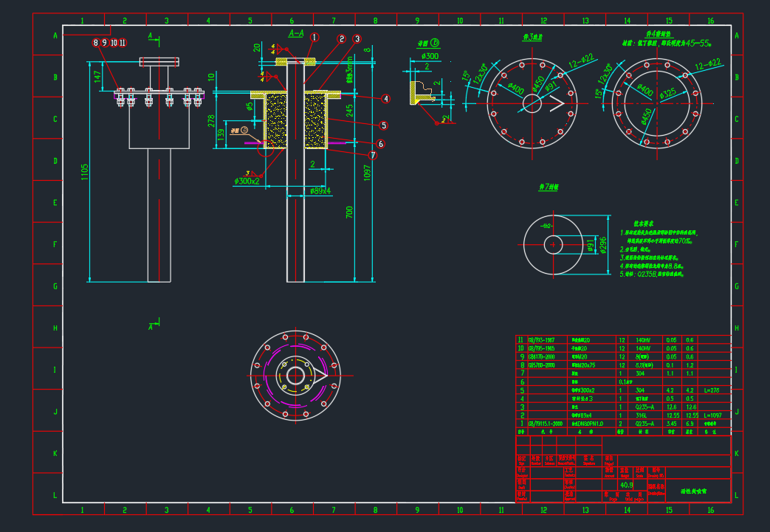Image resolution: width=770 pixels, height=532 pixels.
Task: Select the 1105 overall height dimension
Action: coord(84,172)
